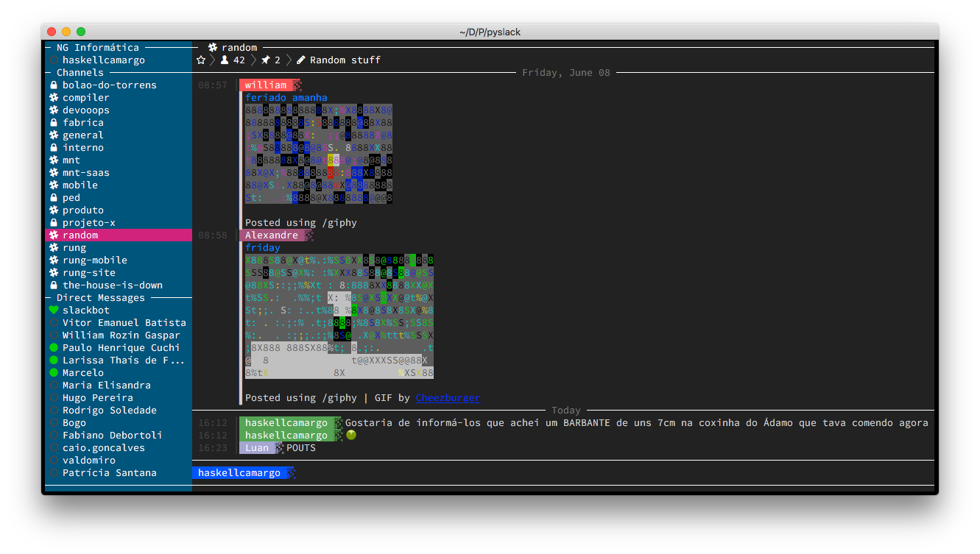This screenshot has height=554, width=980.
Task: Click the friday ASCII GIF preview
Action: (339, 316)
